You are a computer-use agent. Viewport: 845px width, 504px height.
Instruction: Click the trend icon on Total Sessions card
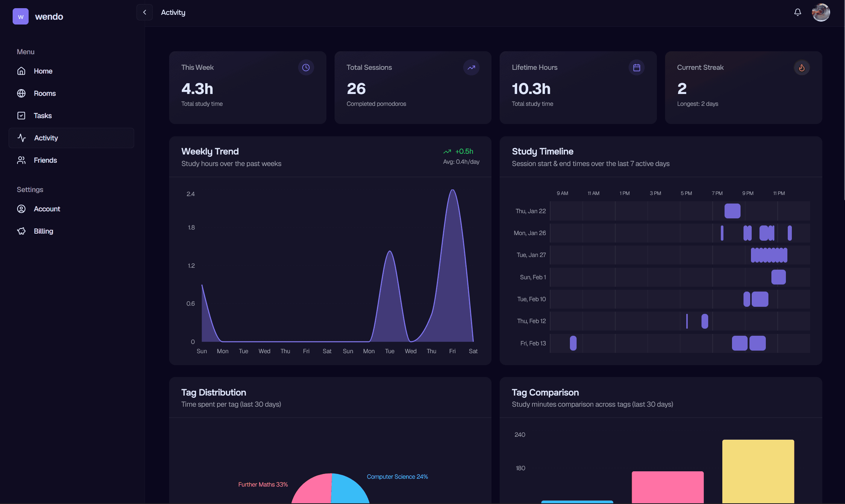pos(471,67)
